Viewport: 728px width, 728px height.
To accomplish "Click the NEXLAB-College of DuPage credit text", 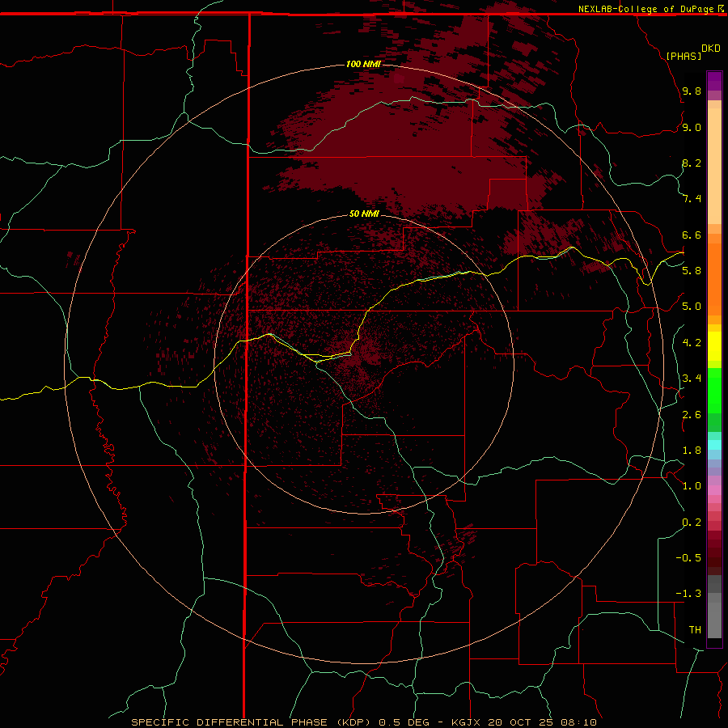I will click(645, 9).
